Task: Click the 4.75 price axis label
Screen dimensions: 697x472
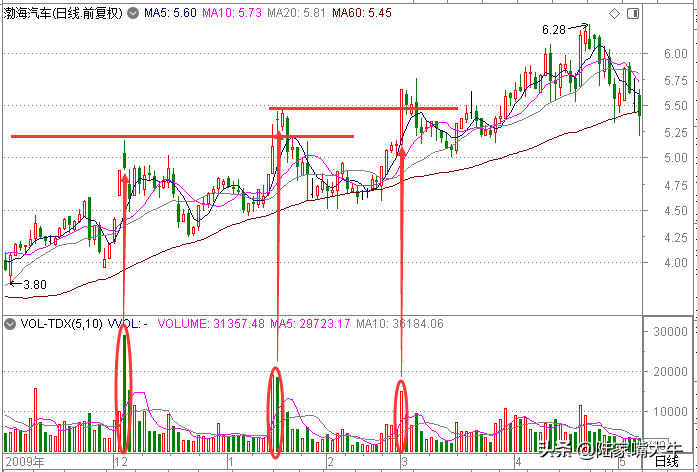Action: tap(676, 185)
